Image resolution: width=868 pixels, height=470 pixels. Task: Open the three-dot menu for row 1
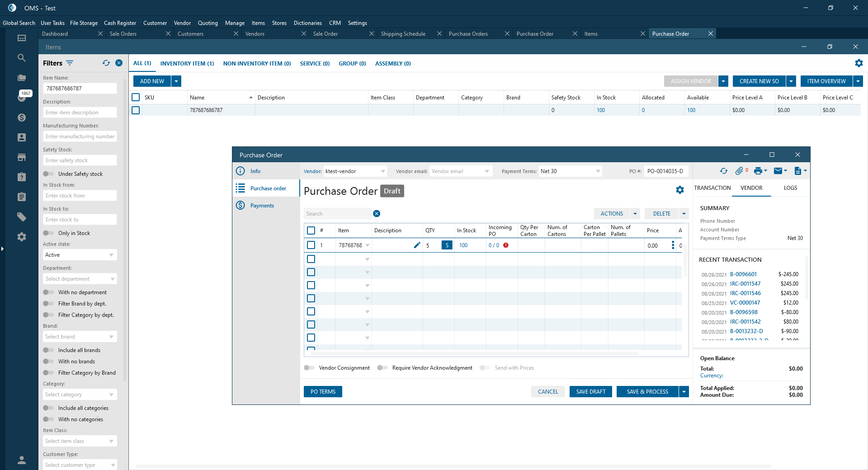(673, 245)
